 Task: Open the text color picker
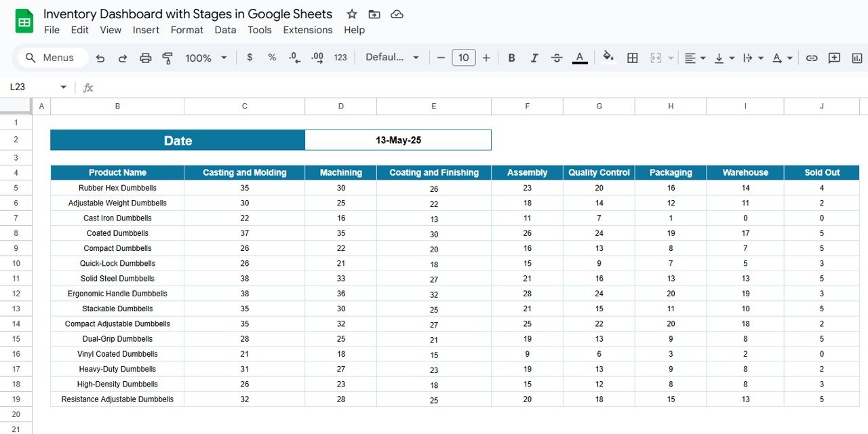[580, 58]
